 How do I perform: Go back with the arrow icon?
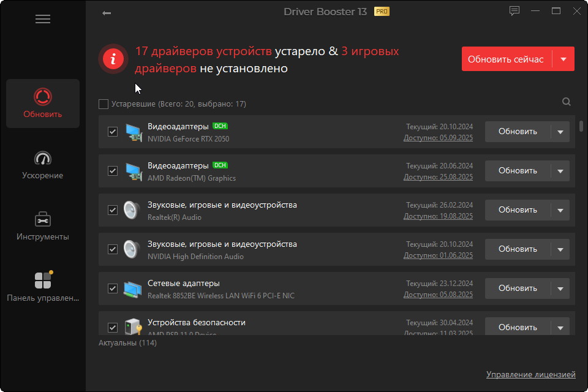click(x=107, y=13)
